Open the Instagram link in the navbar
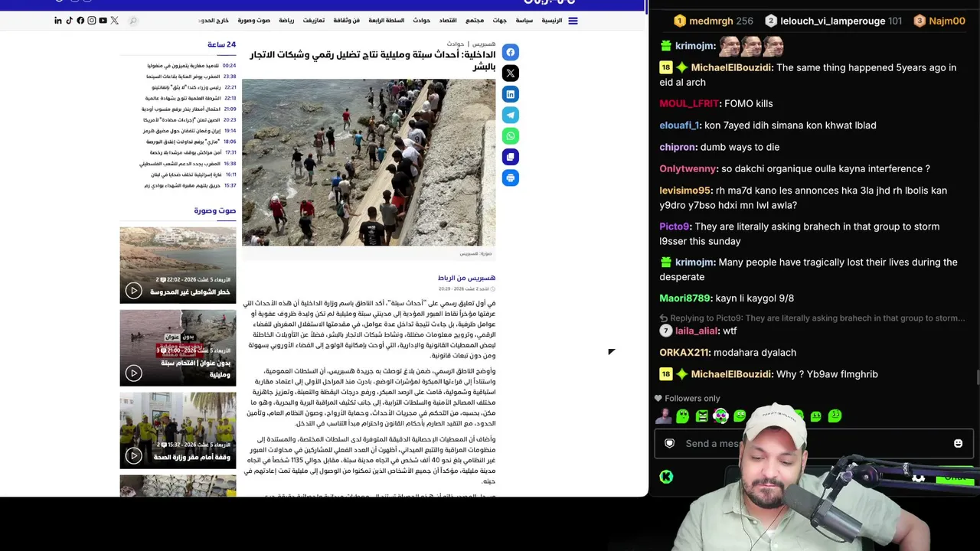Image resolution: width=980 pixels, height=551 pixels. (x=92, y=21)
